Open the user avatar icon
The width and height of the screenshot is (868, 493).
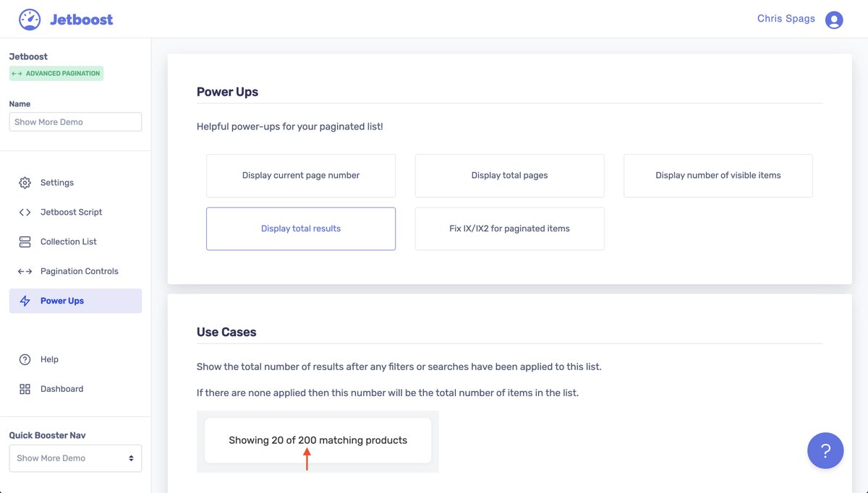[834, 20]
